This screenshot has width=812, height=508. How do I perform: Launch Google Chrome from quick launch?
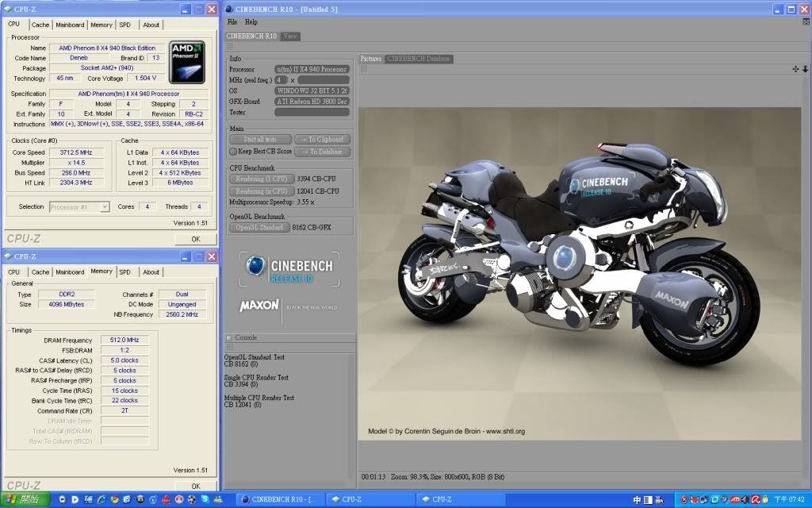[114, 499]
